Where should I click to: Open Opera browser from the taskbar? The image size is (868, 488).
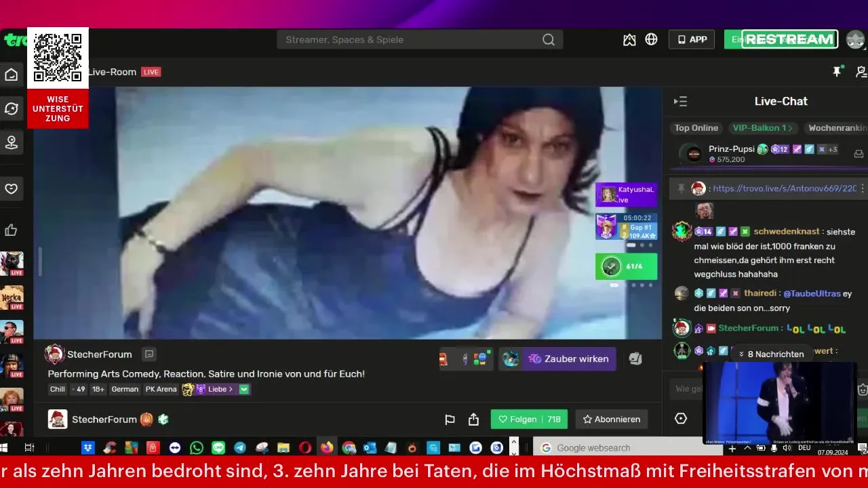(x=305, y=447)
